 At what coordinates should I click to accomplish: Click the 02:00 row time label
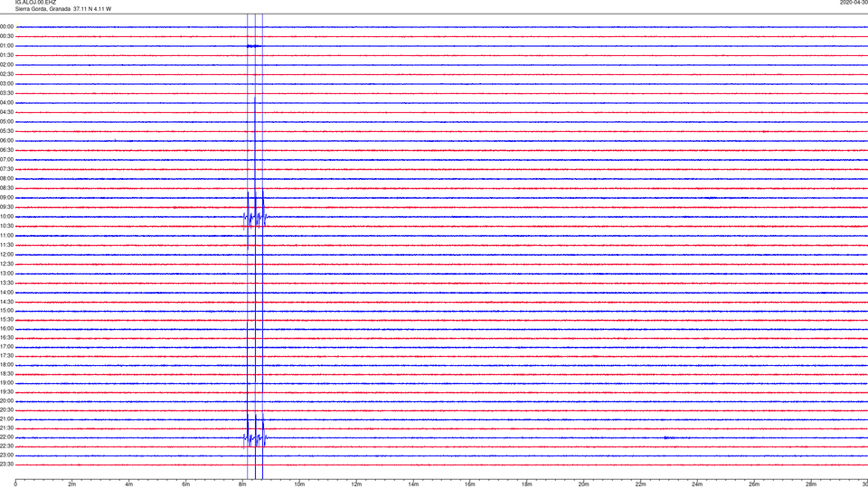click(6, 65)
